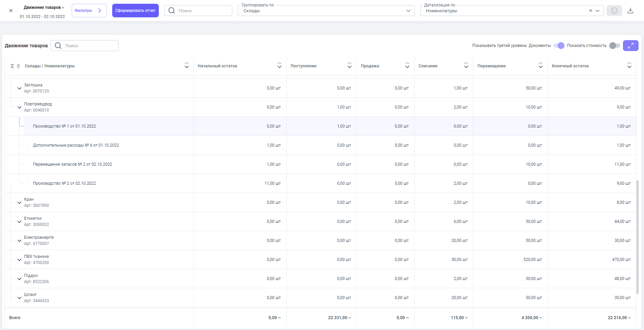644x330 pixels.
Task: Open the Фильтры panel
Action: [x=89, y=11]
